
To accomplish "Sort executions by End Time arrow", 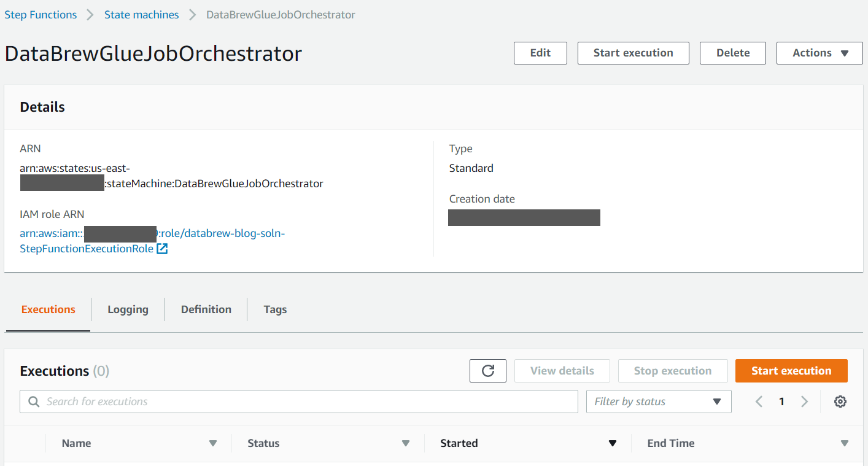I will point(845,443).
